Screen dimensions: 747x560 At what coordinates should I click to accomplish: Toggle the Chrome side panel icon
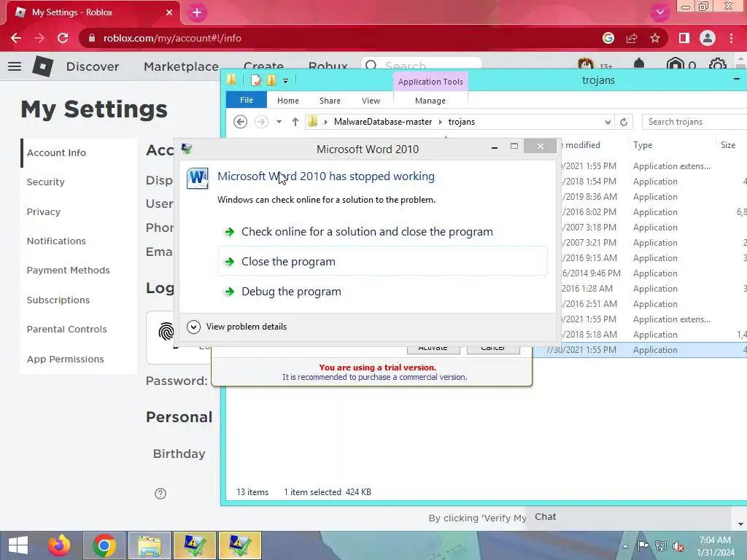[684, 38]
